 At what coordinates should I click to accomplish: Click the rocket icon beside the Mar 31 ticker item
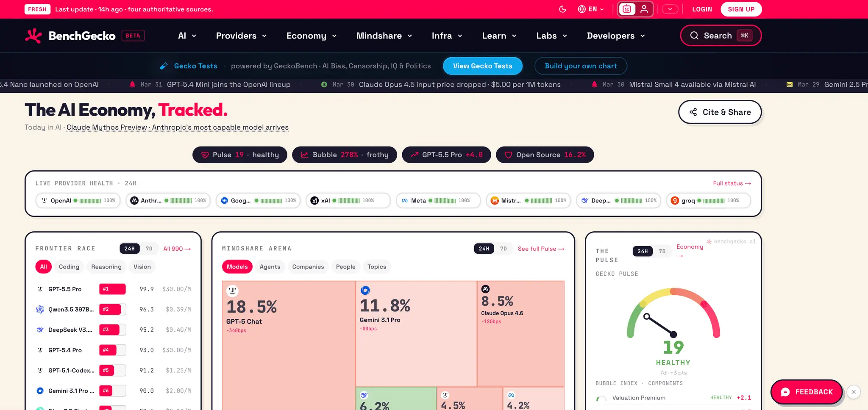(x=132, y=85)
